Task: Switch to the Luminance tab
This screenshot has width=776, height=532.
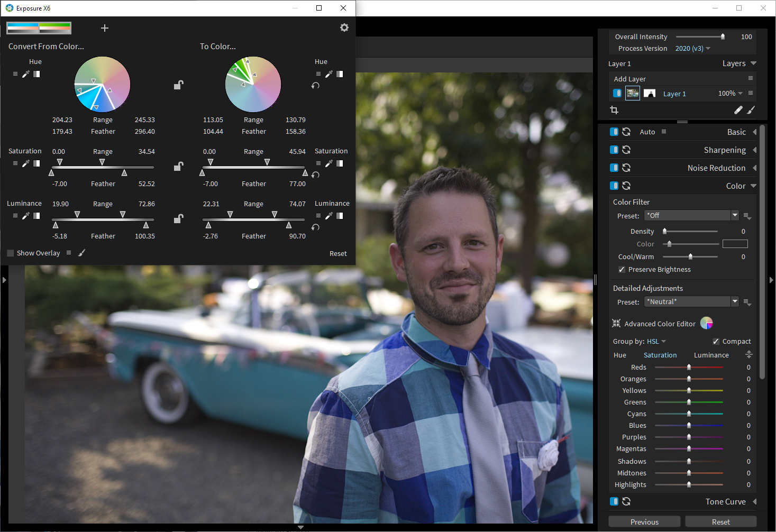Action: [711, 355]
